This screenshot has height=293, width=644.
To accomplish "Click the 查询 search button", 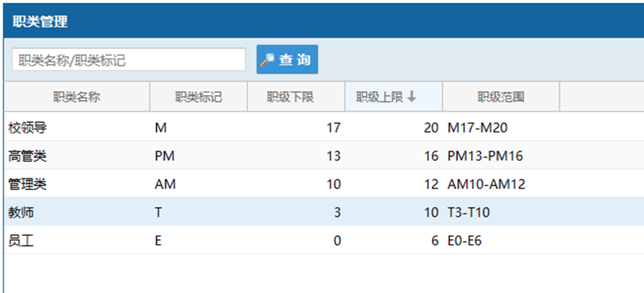I will click(287, 59).
